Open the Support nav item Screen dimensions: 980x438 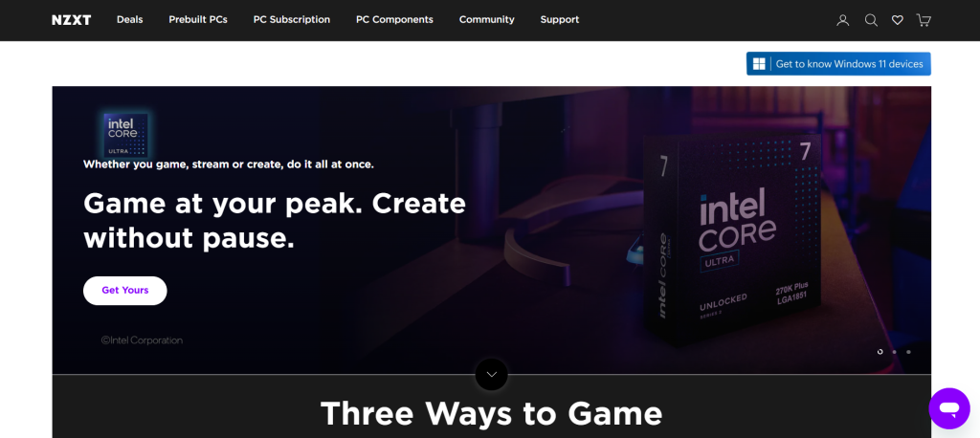(559, 19)
